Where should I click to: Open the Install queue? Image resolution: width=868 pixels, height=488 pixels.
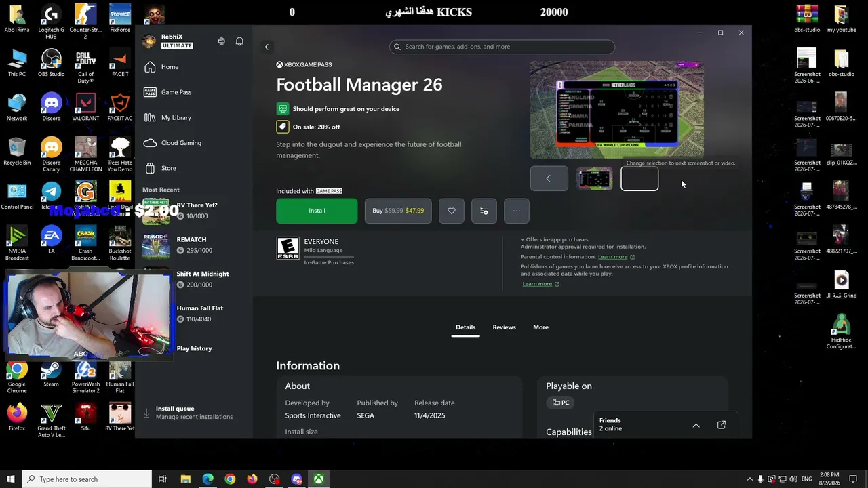193,412
